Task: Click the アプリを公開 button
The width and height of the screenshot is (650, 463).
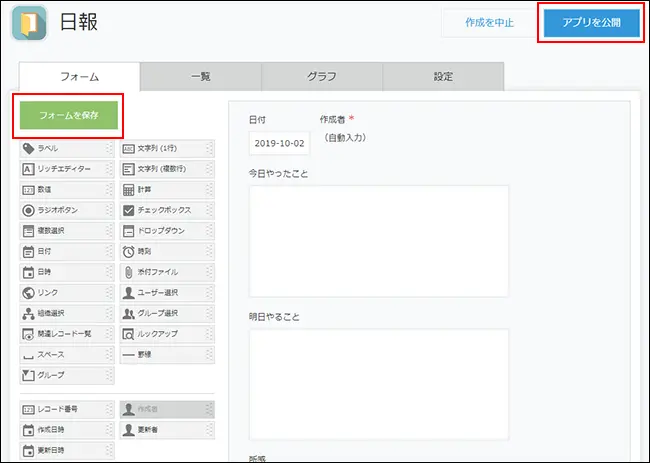Action: [x=590, y=22]
